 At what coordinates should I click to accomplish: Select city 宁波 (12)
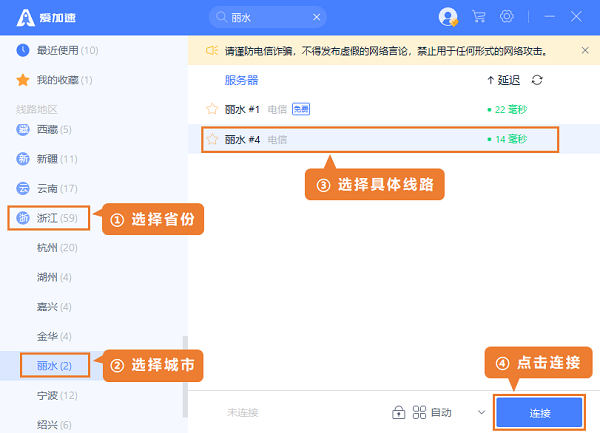click(x=57, y=396)
